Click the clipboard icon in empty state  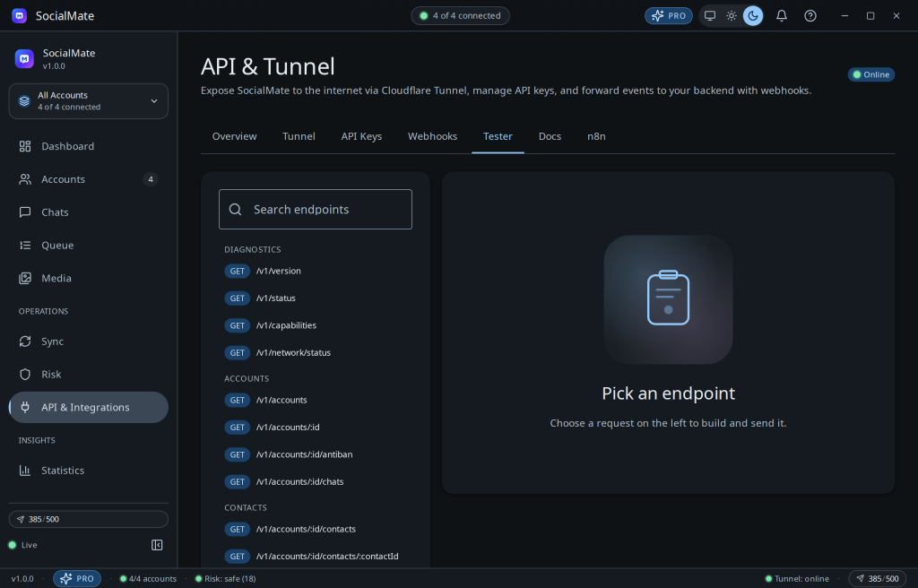point(668,298)
